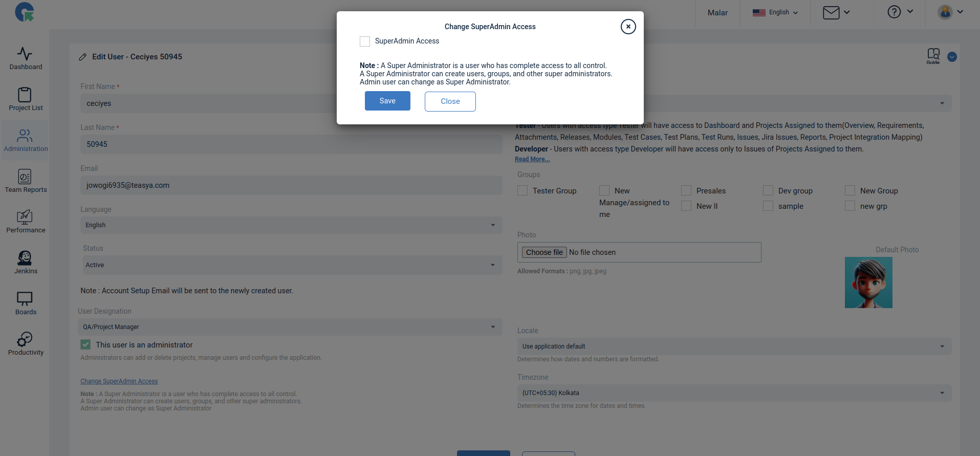Click the Last Name field '50945'
This screenshot has width=980, height=456.
pyautogui.click(x=291, y=144)
